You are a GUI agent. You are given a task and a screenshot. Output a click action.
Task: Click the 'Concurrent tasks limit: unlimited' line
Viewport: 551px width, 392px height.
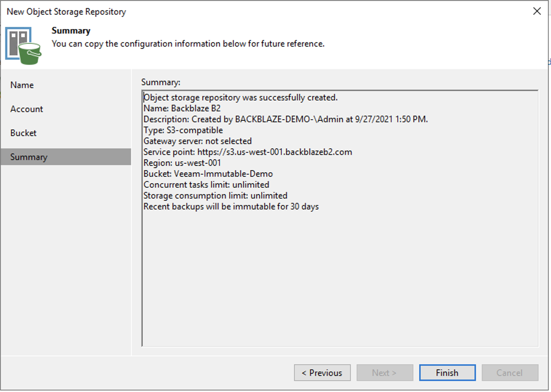click(x=206, y=185)
